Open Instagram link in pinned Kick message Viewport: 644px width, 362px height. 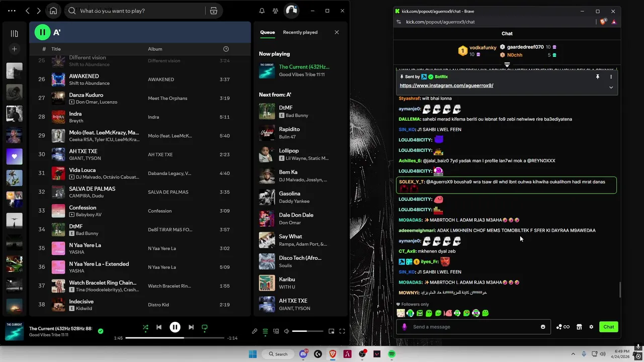coord(446,85)
